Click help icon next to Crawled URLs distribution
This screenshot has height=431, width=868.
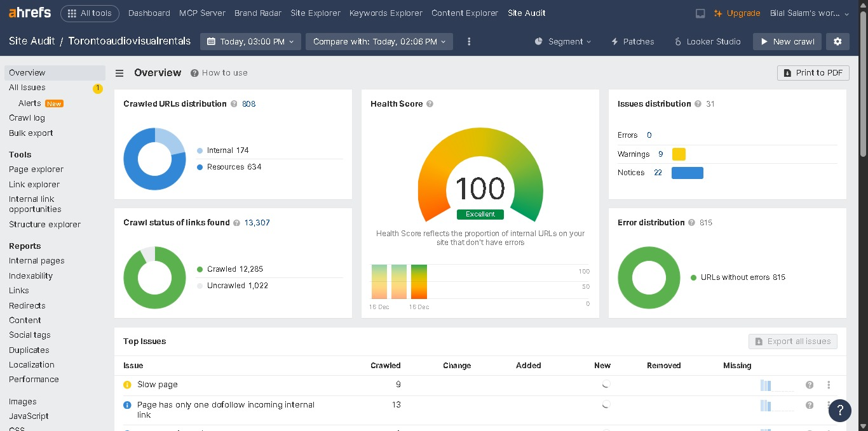[x=234, y=104]
